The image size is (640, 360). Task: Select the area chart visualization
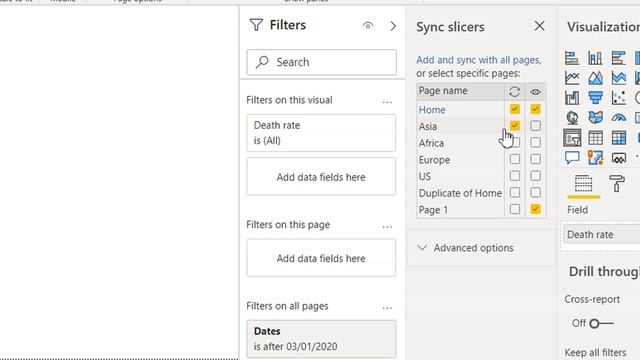(595, 78)
